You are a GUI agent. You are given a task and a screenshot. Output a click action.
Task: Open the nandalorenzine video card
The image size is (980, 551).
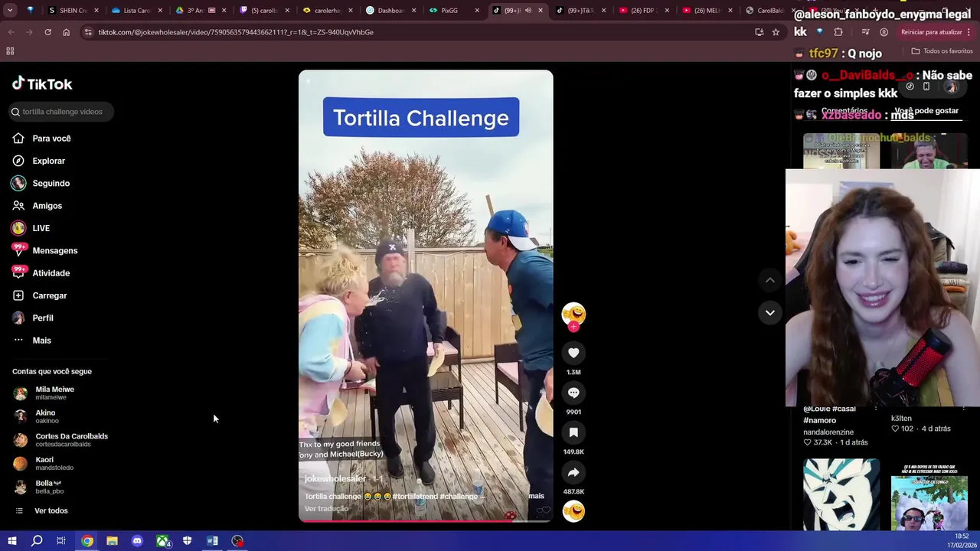841,425
